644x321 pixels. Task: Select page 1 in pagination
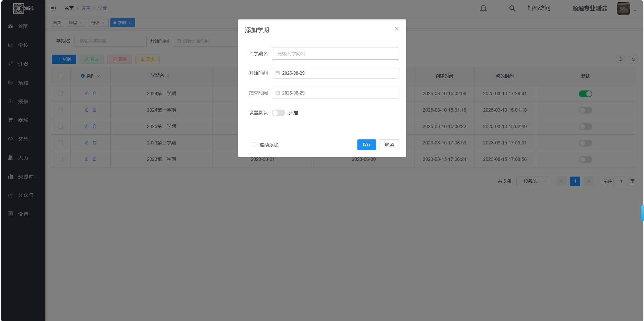(575, 181)
